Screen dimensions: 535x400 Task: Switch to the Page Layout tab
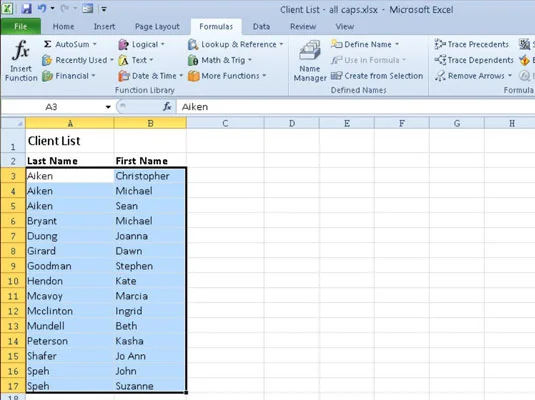[x=157, y=27]
